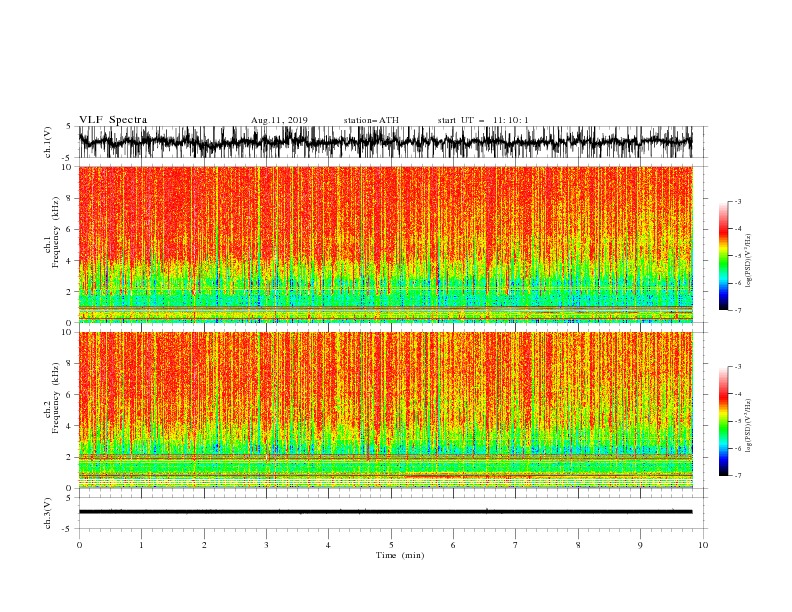Click the lower ch.2 PSD color bar
The image size is (792, 612).
723,421
